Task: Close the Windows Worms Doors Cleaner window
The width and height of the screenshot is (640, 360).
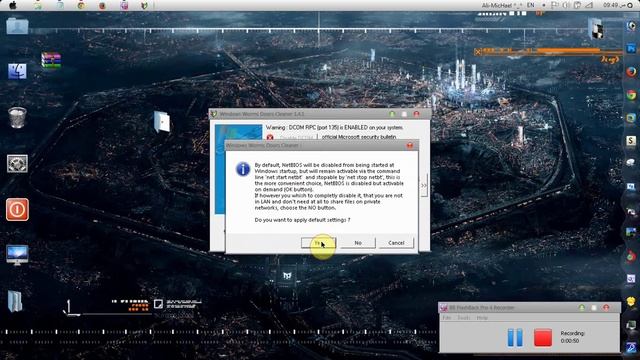Action: point(416,114)
